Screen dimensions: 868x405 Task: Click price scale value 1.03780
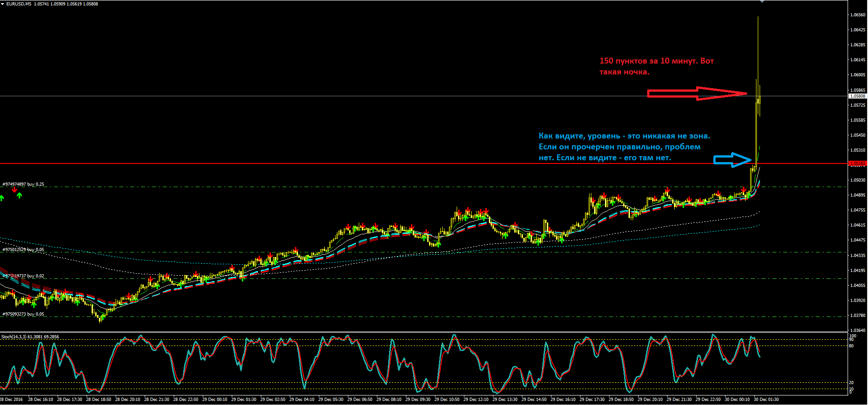tap(858, 316)
